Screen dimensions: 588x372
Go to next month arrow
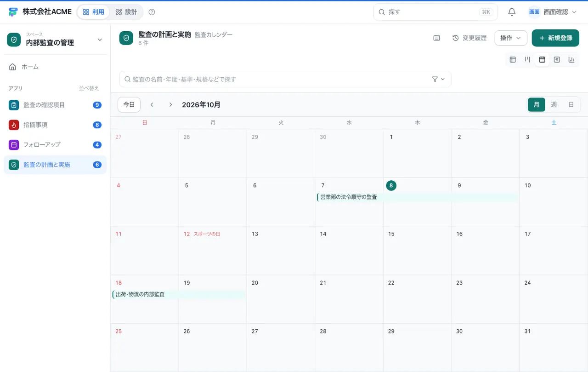pos(170,105)
